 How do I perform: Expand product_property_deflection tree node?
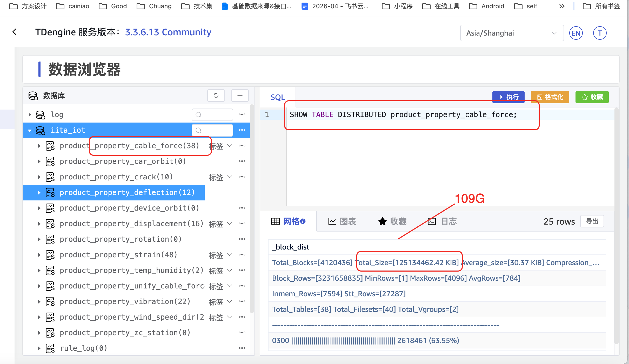39,192
